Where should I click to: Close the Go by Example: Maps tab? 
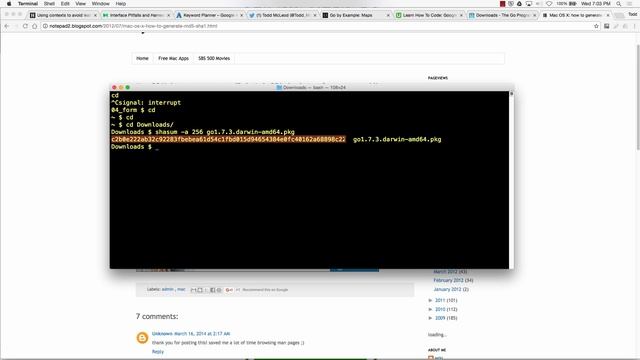388,15
